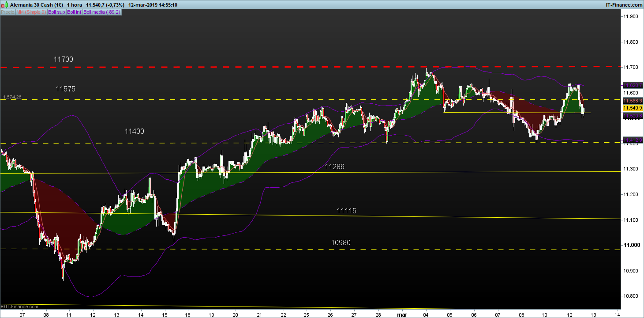Select the 11575 level annotation
The width and height of the screenshot is (644, 318).
(x=66, y=89)
